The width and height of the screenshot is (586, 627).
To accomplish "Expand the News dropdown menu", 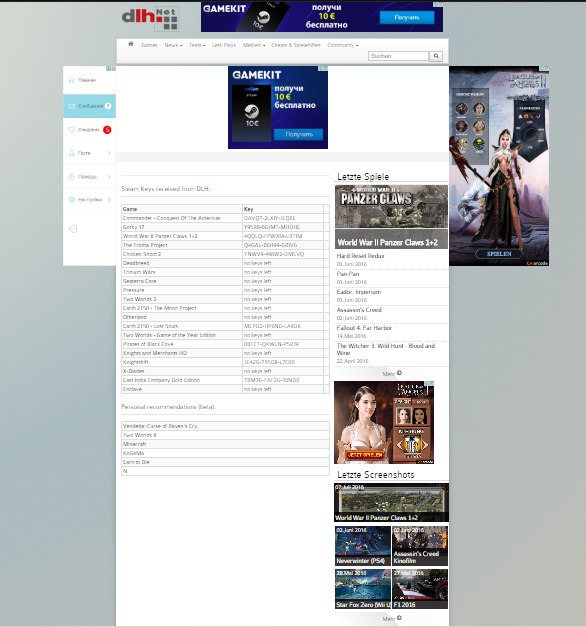I will click(173, 45).
